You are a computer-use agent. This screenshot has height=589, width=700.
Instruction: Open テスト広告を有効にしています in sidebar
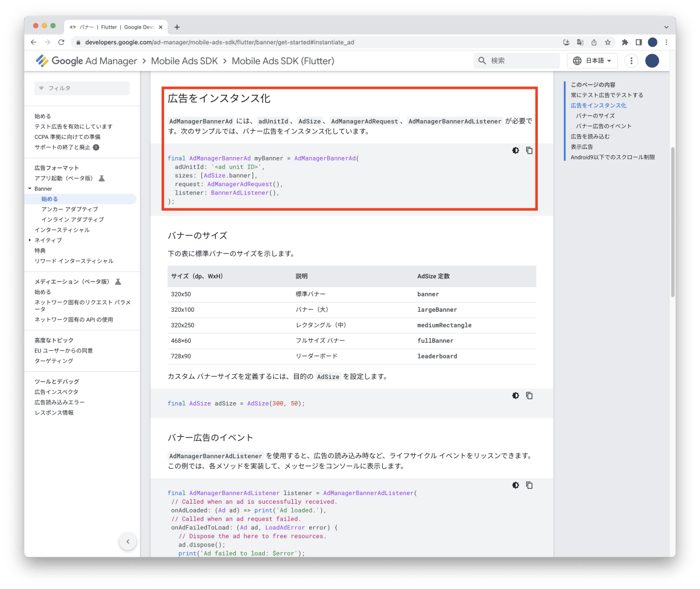tap(73, 126)
